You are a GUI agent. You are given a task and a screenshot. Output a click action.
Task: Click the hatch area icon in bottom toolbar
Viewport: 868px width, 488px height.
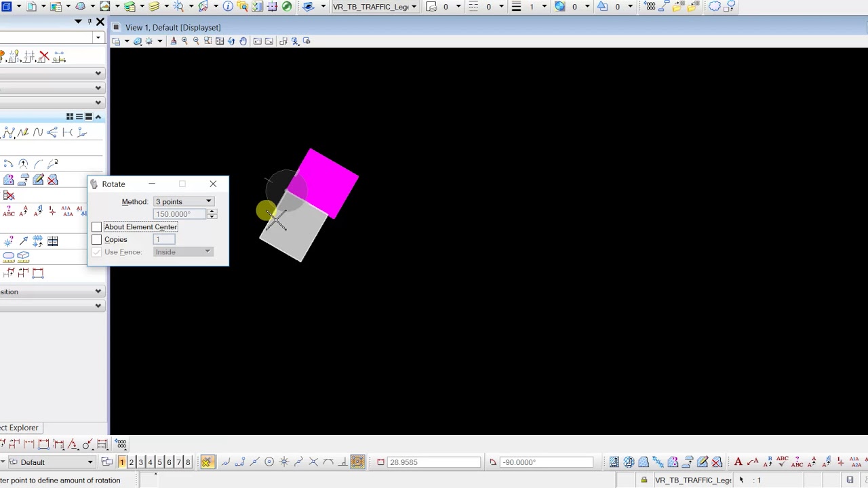coord(614,462)
